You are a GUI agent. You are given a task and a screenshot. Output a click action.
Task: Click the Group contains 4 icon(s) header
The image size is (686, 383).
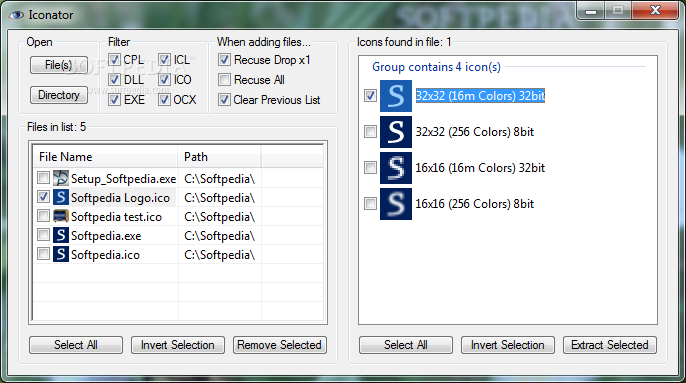(x=436, y=67)
